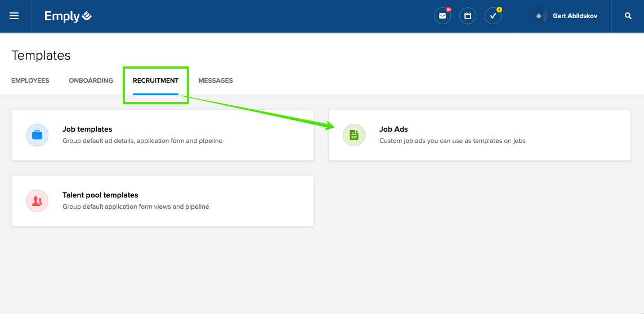
Task: Click the blue briefcase Job templates icon
Action: pyautogui.click(x=37, y=135)
